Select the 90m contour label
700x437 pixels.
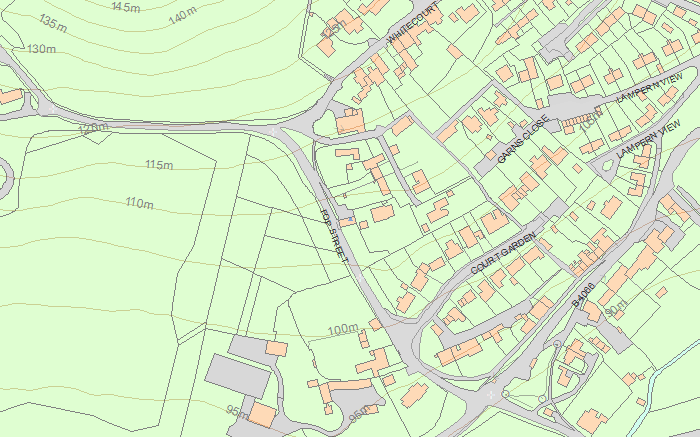point(616,309)
